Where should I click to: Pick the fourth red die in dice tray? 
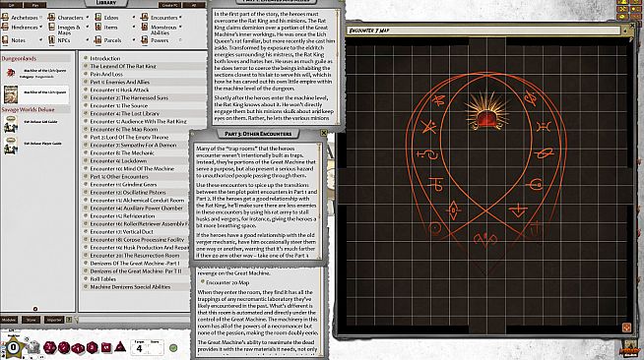pos(92,347)
